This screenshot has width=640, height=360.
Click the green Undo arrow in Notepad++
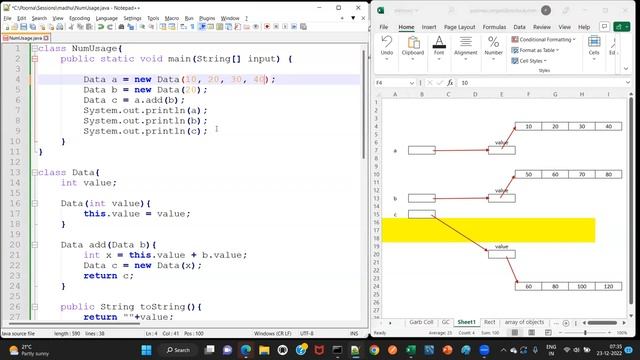point(100,27)
